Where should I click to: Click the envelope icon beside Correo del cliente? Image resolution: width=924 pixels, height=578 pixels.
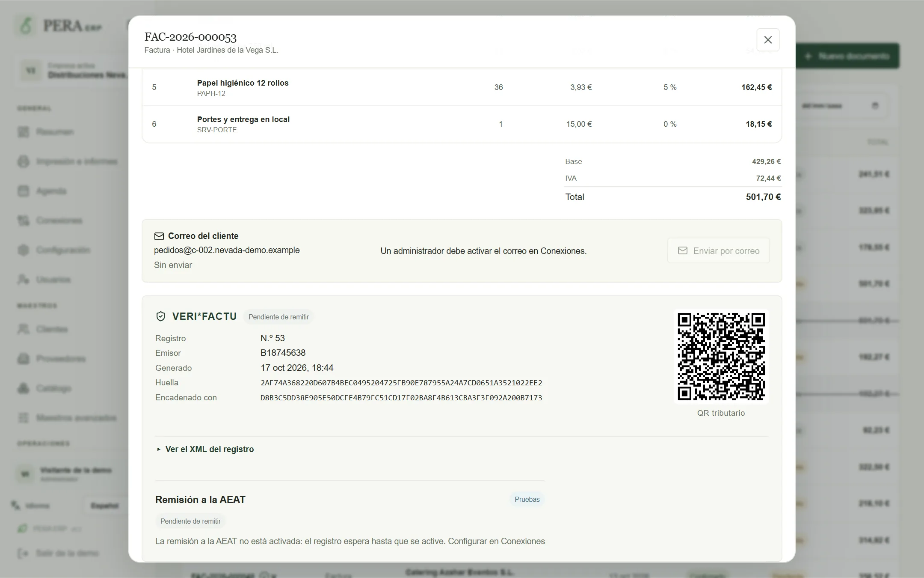[x=159, y=236]
